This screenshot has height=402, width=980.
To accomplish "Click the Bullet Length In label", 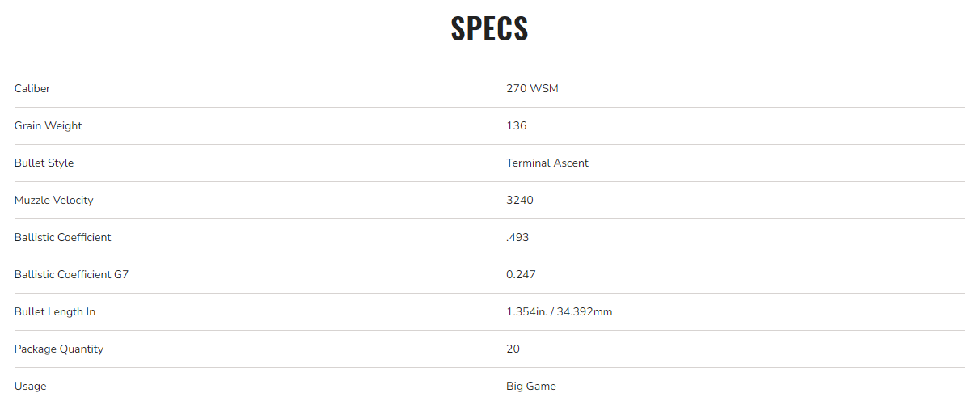I will coord(55,311).
